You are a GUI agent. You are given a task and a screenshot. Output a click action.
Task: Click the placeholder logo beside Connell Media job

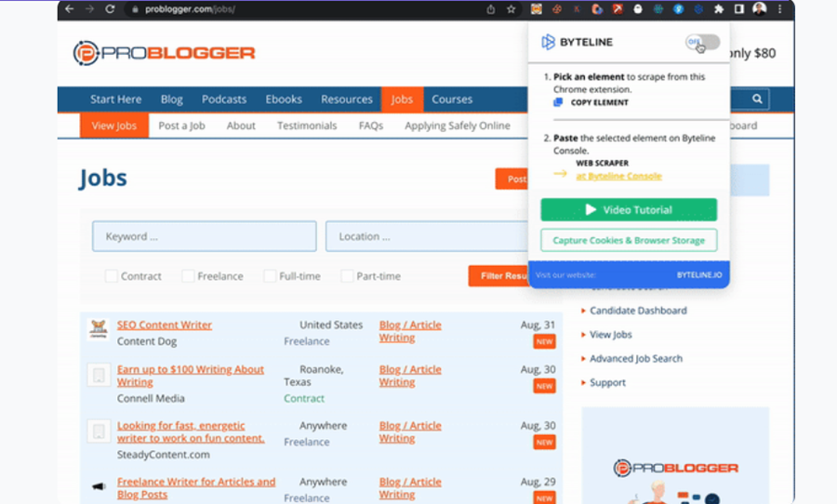(99, 375)
